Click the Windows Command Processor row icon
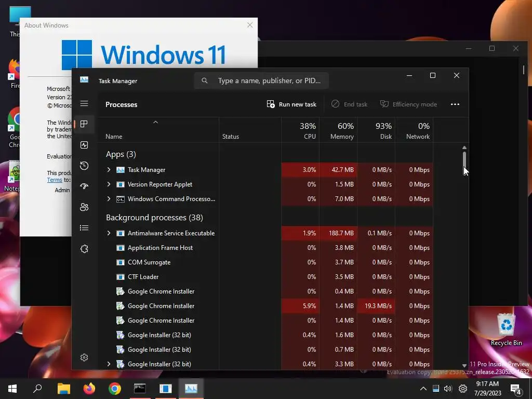The width and height of the screenshot is (532, 399). click(121, 199)
